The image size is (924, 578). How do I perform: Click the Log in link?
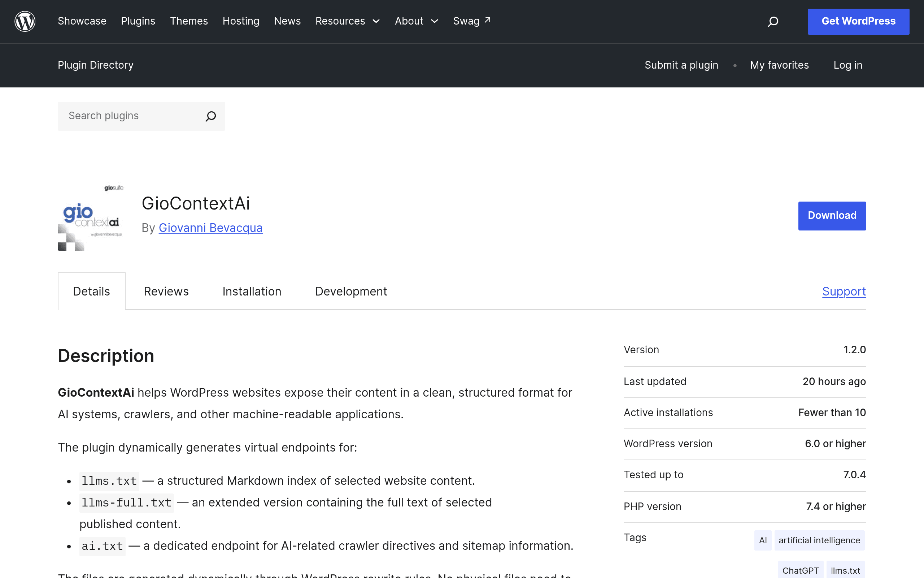848,65
